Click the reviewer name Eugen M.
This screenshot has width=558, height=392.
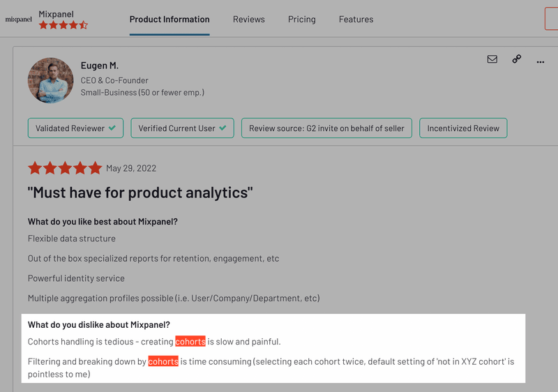[x=100, y=66]
